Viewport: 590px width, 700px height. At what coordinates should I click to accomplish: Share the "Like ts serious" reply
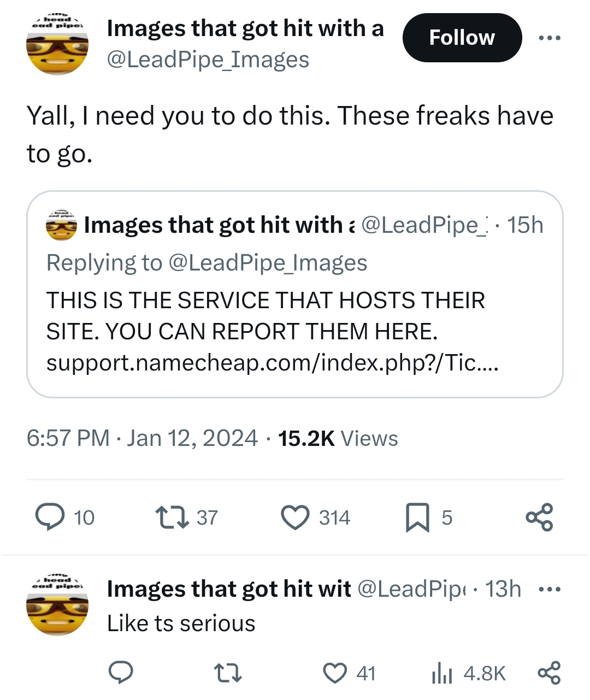[x=549, y=673]
